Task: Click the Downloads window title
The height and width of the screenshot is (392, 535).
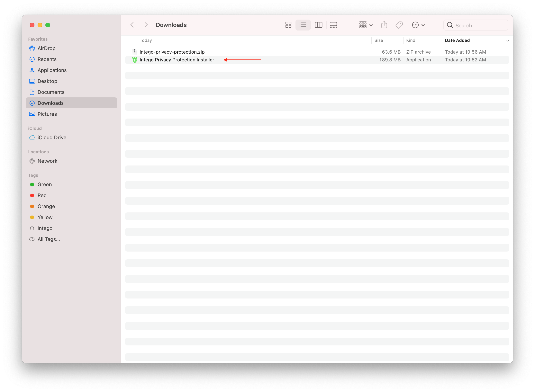Action: click(x=171, y=25)
